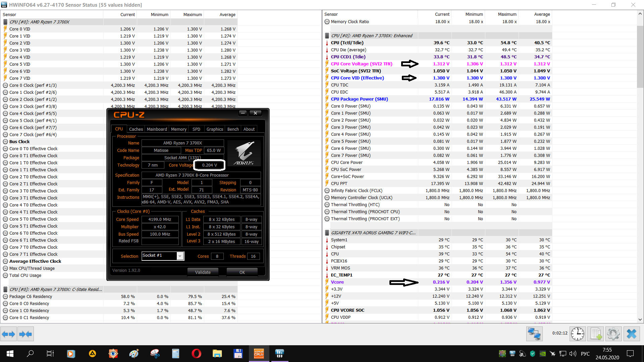This screenshot has height=362, width=644.
Task: Switch to the Mainboard tab in CPU-Z
Action: click(157, 129)
